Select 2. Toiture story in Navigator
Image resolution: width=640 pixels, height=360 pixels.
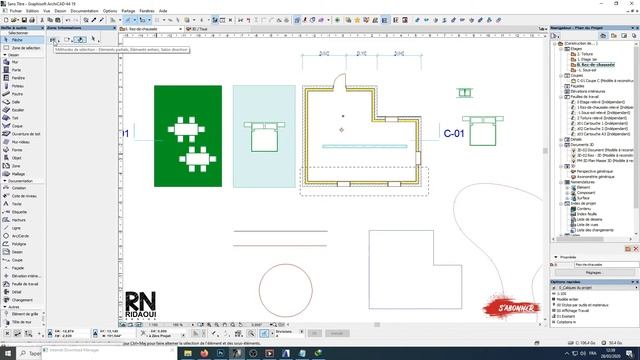584,54
